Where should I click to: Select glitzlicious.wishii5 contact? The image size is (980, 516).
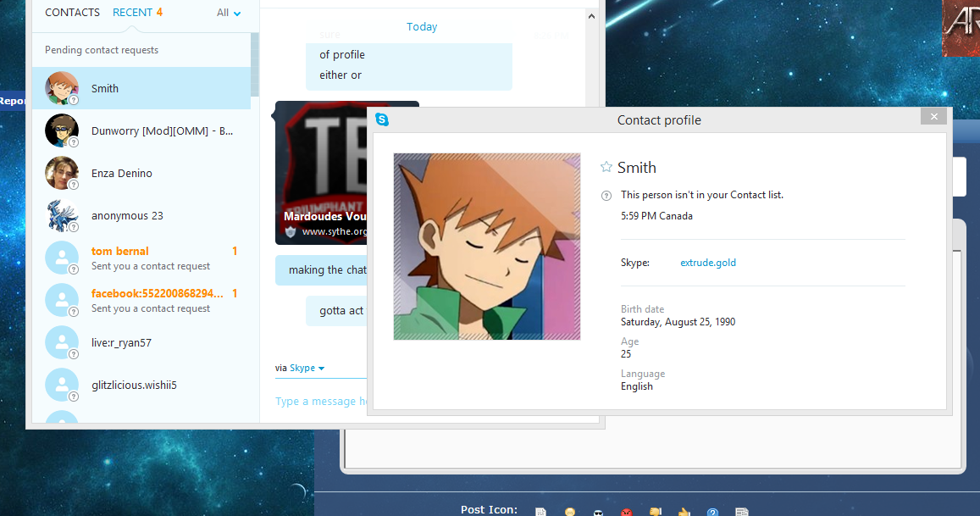click(x=141, y=386)
